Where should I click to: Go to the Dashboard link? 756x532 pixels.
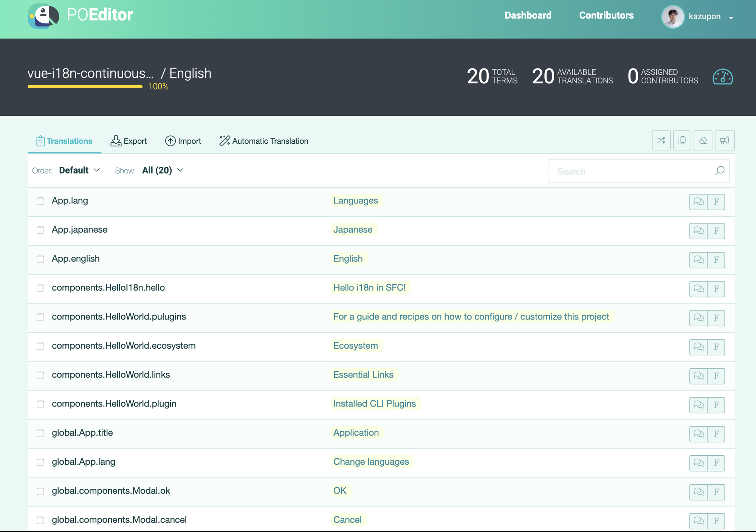528,16
